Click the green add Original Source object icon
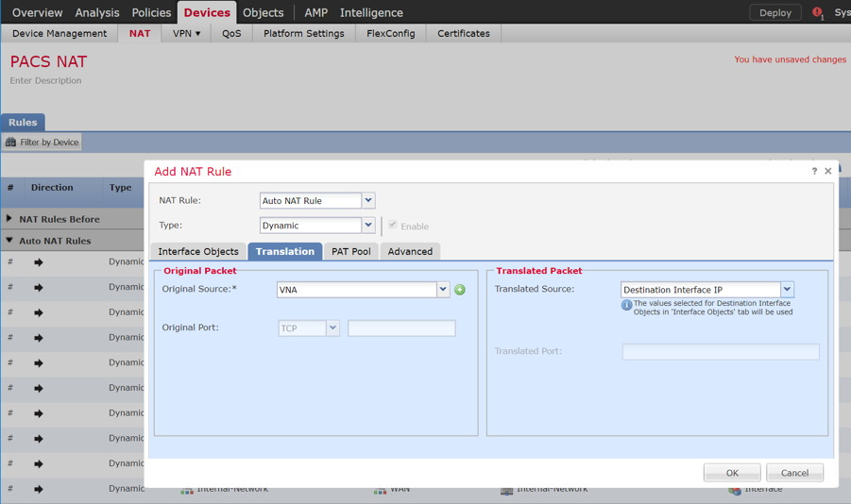This screenshot has height=504, width=851. tap(460, 290)
